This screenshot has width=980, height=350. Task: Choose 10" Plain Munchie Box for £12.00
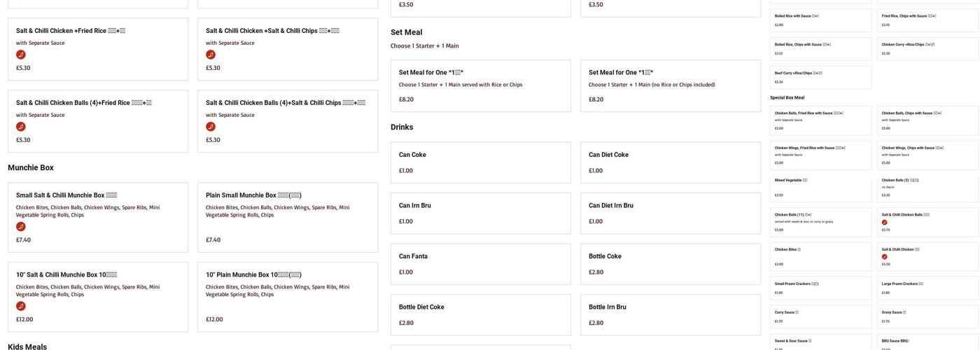coord(287,296)
